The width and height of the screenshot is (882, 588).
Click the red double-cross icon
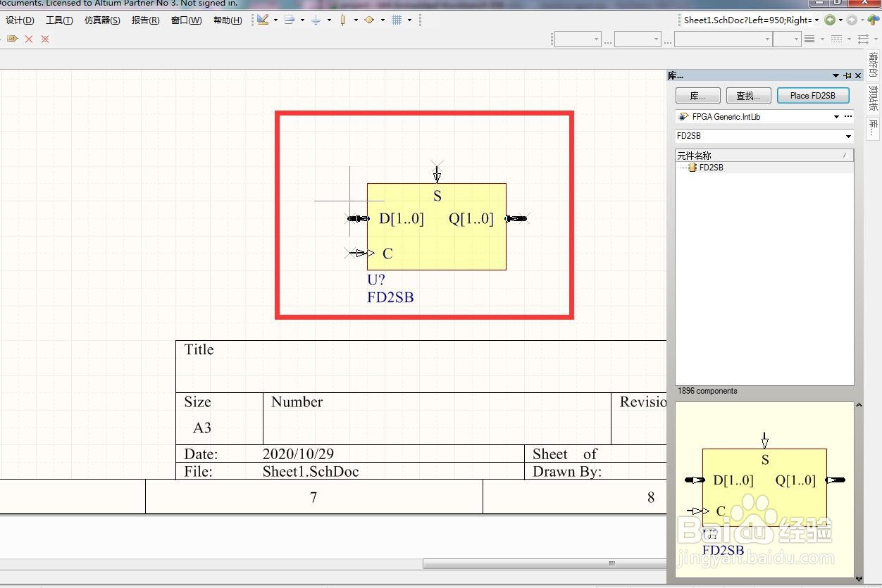(45, 39)
